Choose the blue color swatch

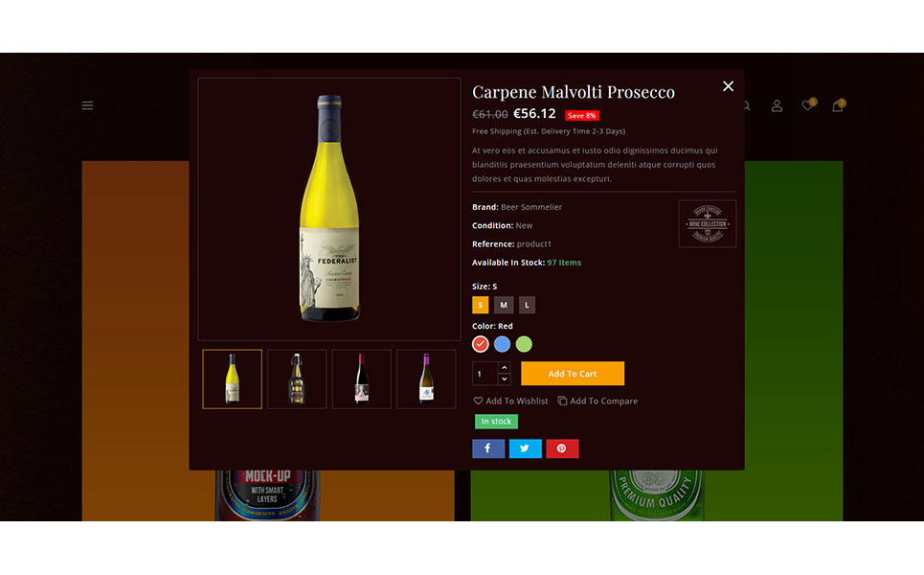(x=502, y=344)
